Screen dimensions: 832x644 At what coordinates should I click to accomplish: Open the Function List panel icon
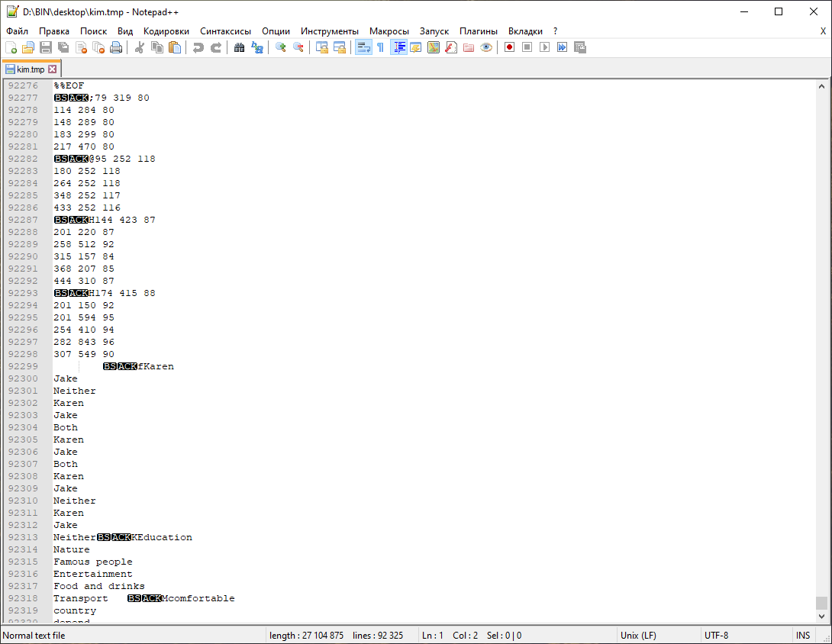pyautogui.click(x=451, y=48)
